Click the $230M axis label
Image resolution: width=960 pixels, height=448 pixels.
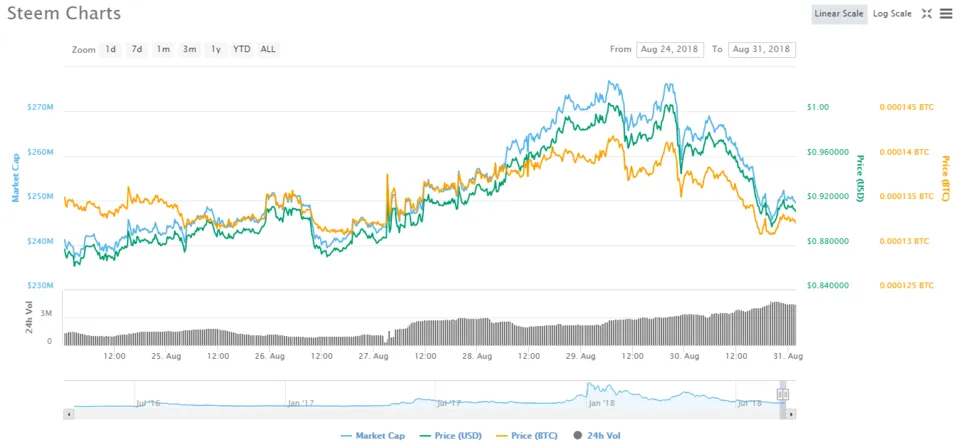click(x=40, y=286)
